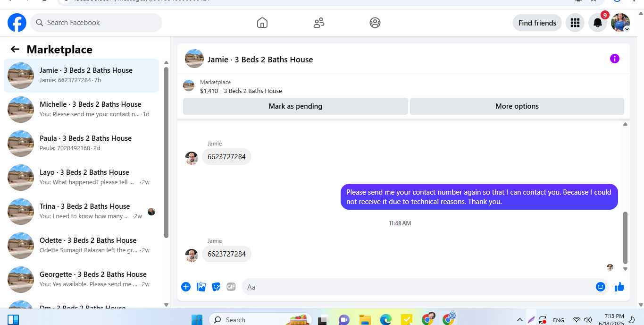Open the Home tab icon
The height and width of the screenshot is (325, 644).
262,23
